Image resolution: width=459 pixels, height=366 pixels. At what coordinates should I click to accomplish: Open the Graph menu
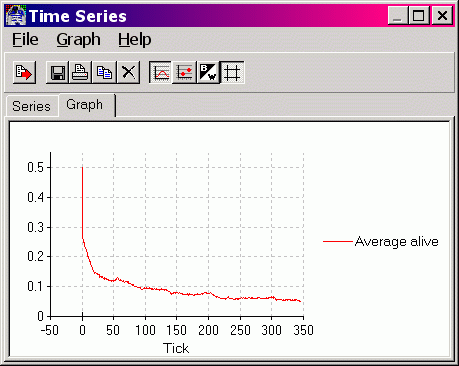[x=78, y=39]
